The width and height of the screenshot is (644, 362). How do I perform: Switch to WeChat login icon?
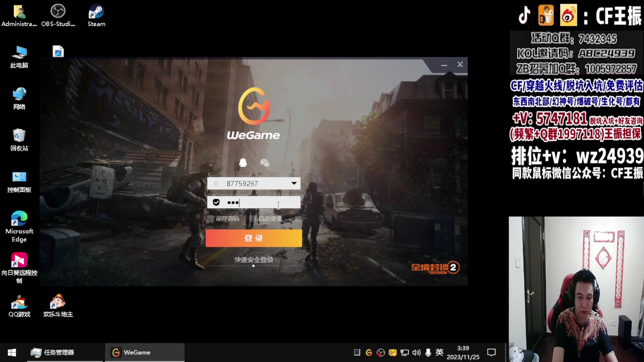(265, 163)
